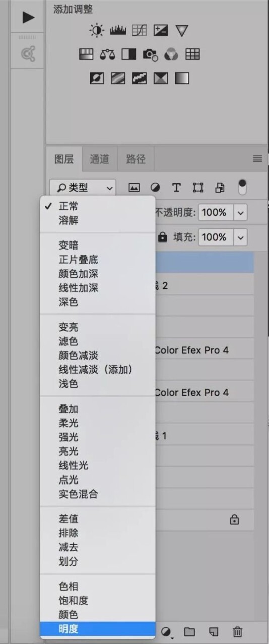Open the 类型 filter dropdown
This screenshot has height=644, width=269.
click(83, 188)
